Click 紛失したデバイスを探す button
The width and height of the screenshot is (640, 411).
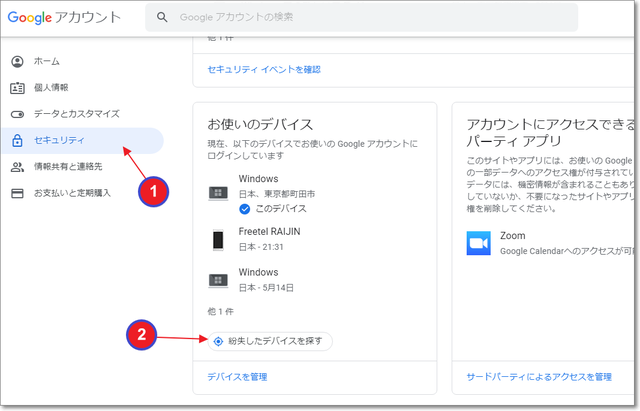pos(272,341)
